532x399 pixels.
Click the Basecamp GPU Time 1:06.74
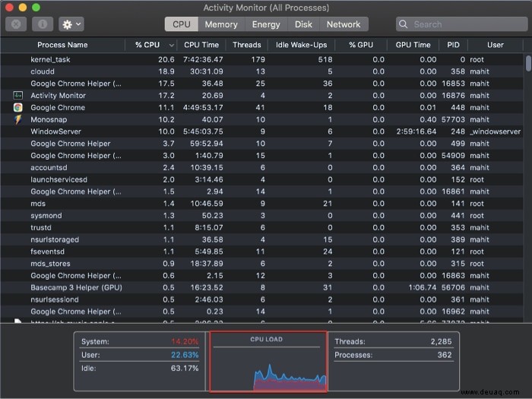pos(423,288)
